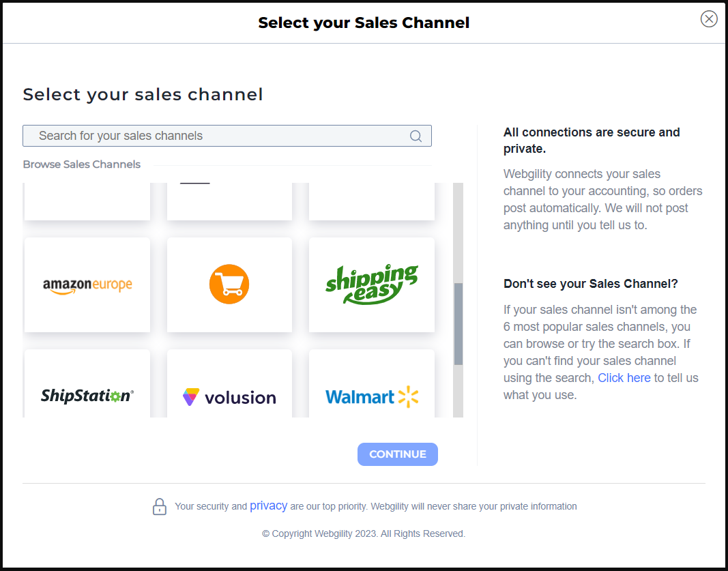728x571 pixels.
Task: Select partially visible card above cart icon
Action: coord(229,201)
